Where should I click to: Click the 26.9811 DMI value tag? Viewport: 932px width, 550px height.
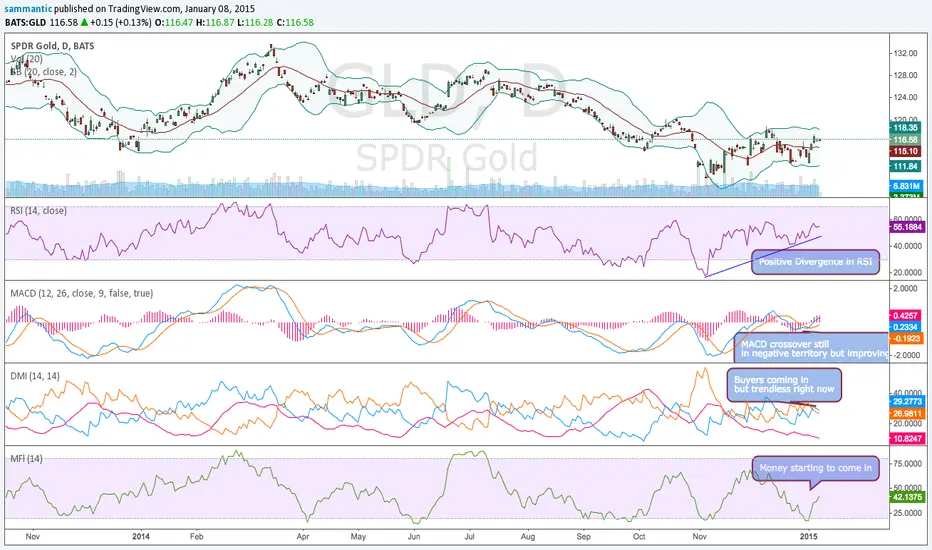tap(907, 414)
